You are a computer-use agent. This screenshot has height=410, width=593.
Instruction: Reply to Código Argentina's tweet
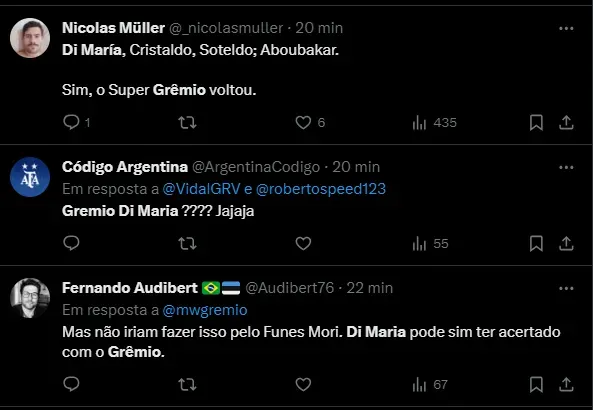(x=71, y=243)
